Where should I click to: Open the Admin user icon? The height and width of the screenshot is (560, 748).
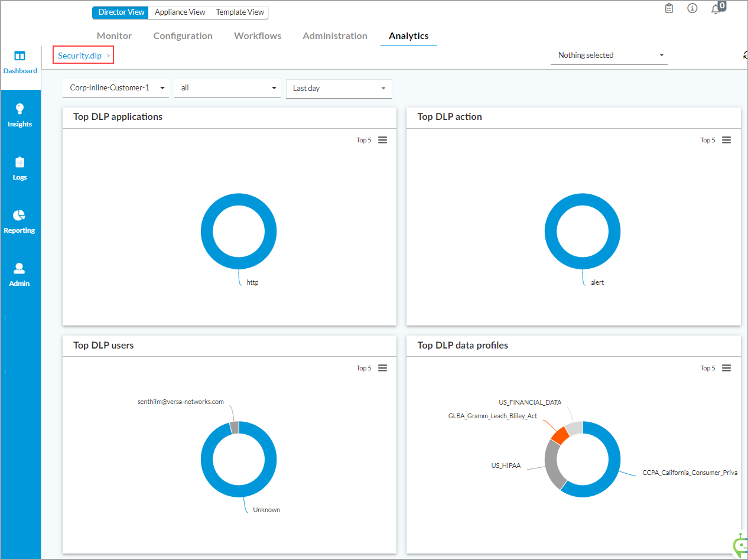click(x=19, y=269)
